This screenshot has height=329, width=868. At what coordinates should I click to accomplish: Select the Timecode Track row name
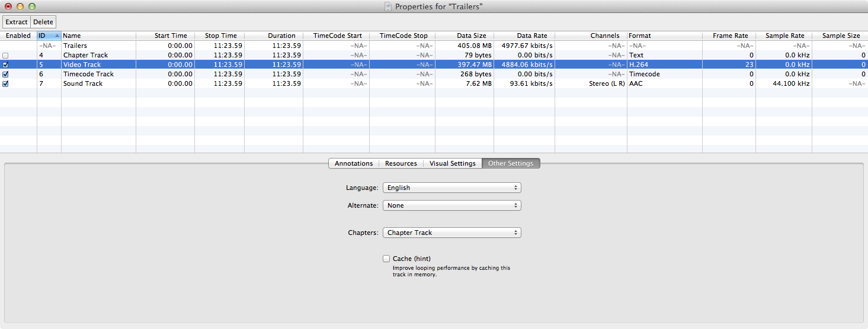pos(88,74)
